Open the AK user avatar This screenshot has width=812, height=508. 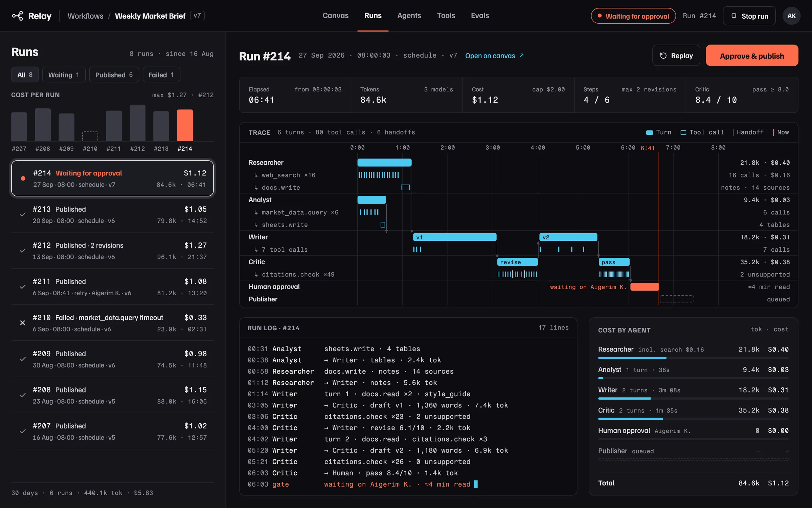791,16
